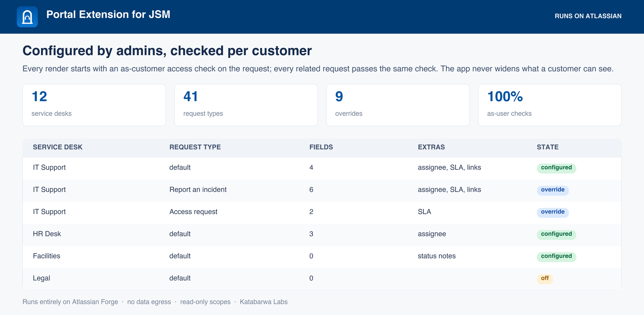Select the 100% as-user checks card
This screenshot has width=644, height=315.
tap(550, 105)
